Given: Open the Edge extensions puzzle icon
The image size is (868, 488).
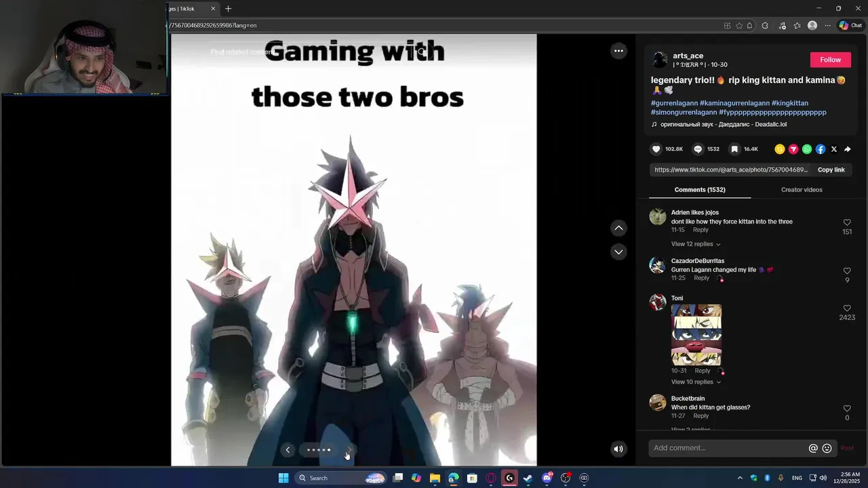Looking at the screenshot, I should (x=765, y=25).
